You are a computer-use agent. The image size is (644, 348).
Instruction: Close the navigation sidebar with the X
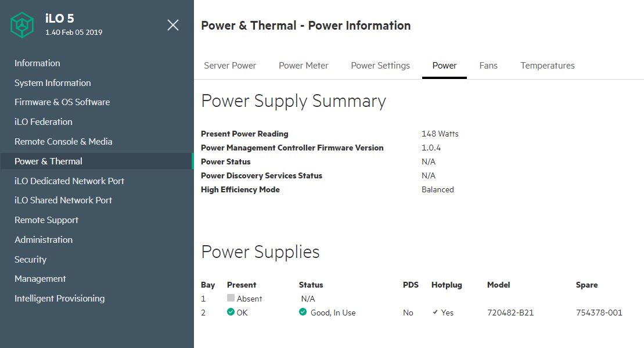[x=173, y=25]
